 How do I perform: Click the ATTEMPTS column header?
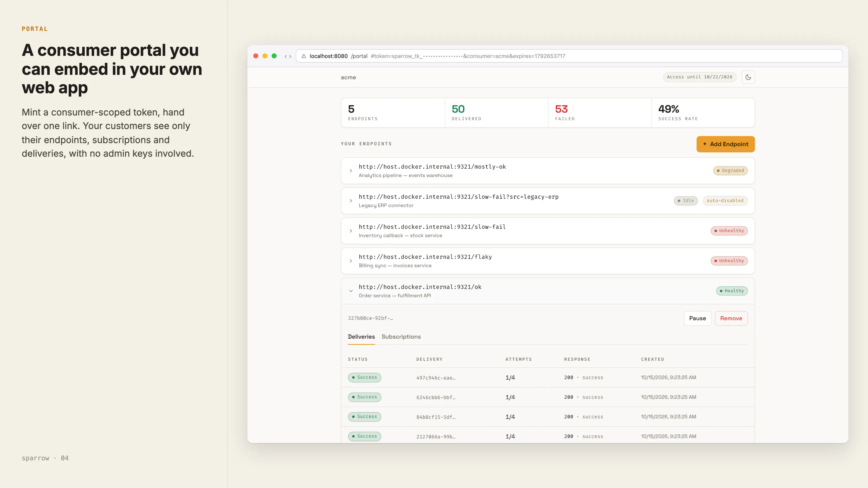tap(519, 359)
